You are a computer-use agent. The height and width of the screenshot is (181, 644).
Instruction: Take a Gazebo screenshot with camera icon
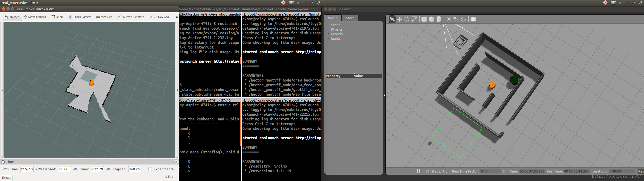click(473, 19)
